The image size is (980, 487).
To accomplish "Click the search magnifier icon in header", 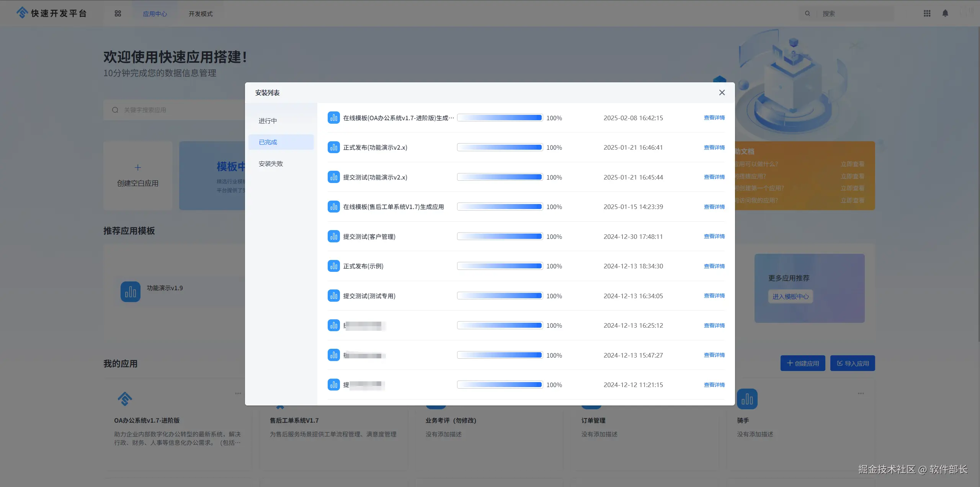I will point(807,13).
